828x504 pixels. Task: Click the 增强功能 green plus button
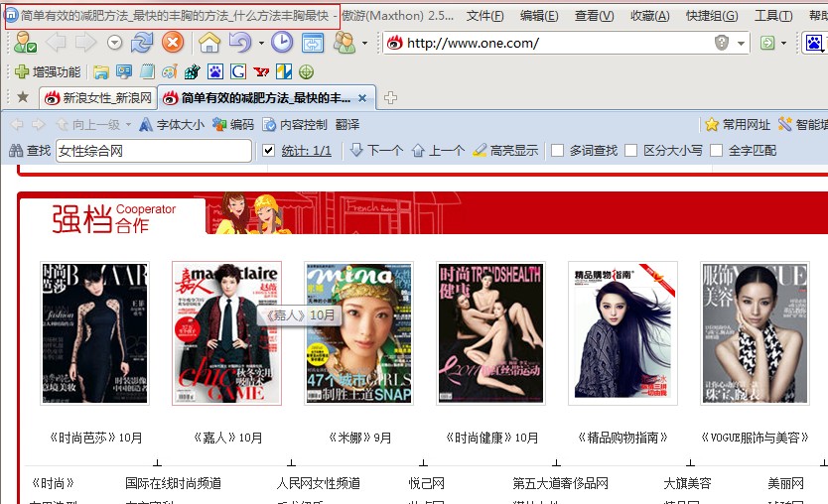click(x=48, y=71)
